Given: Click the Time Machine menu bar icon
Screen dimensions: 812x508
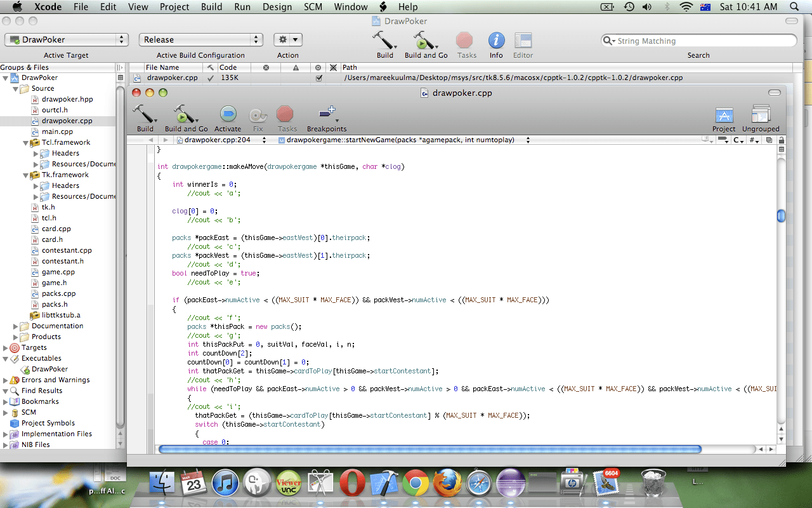Looking at the screenshot, I should 629,7.
